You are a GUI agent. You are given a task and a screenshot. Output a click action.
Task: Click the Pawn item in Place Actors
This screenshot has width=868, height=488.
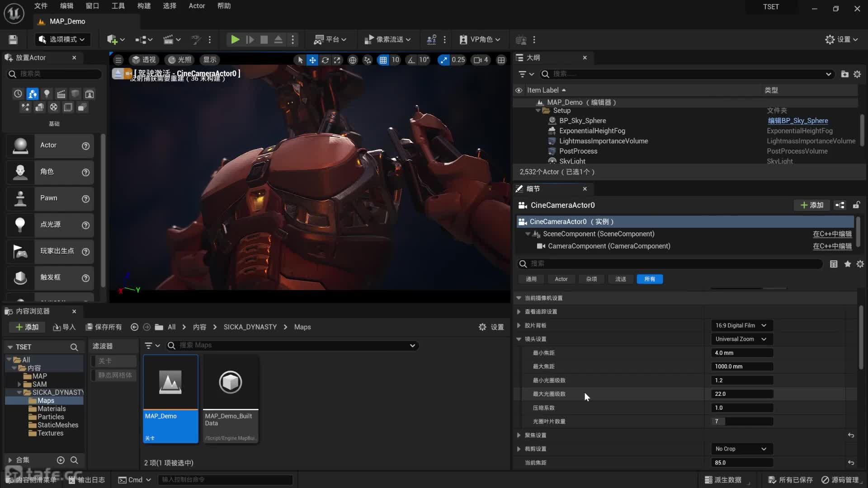(x=50, y=198)
